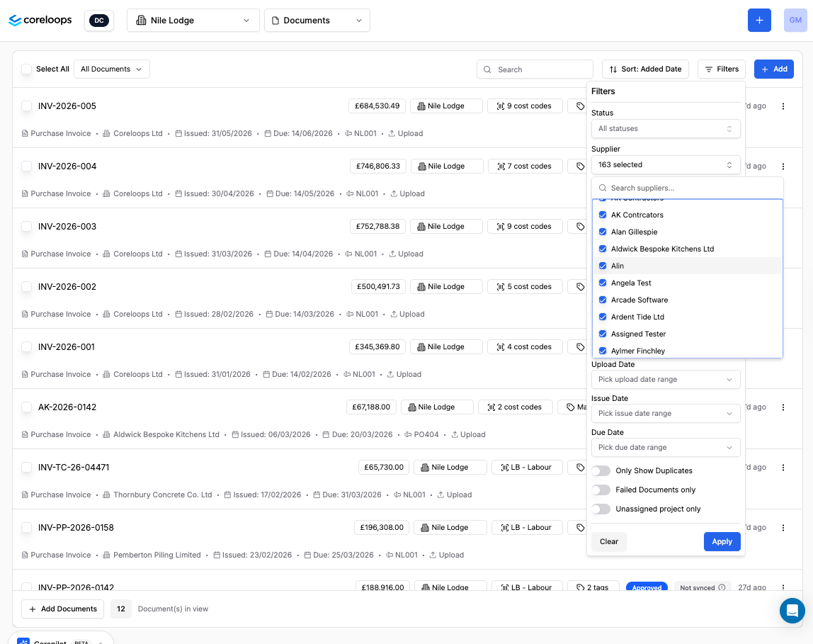Tick the checkbox for INV-2026-003

(x=26, y=226)
